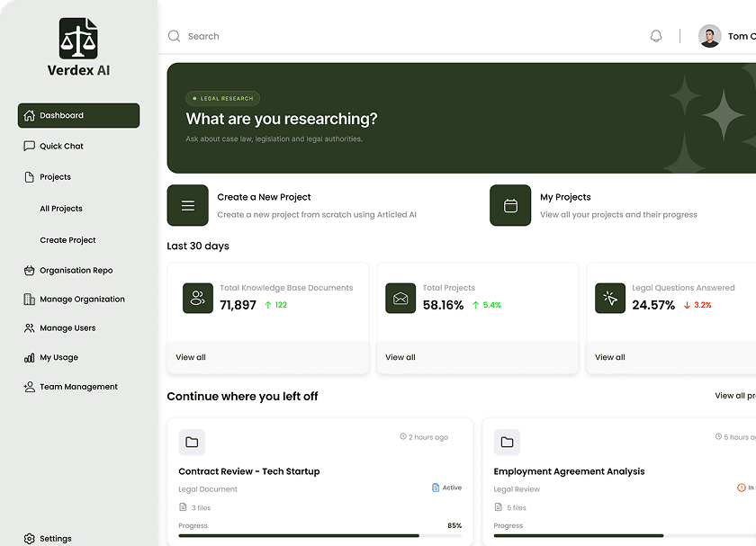Click the blue Active status document icon
Screen dimensions: 756x546
tap(436, 488)
